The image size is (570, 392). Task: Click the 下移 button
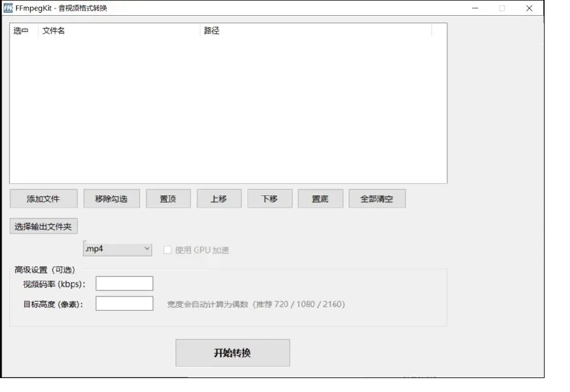[x=270, y=199]
